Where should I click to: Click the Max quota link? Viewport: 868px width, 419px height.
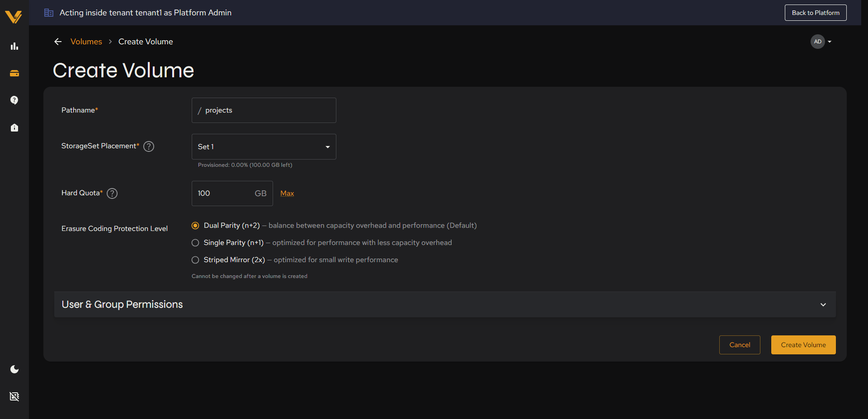point(287,193)
